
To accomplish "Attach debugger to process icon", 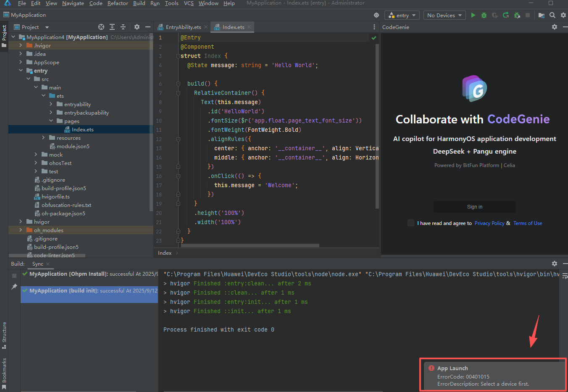I will (517, 15).
